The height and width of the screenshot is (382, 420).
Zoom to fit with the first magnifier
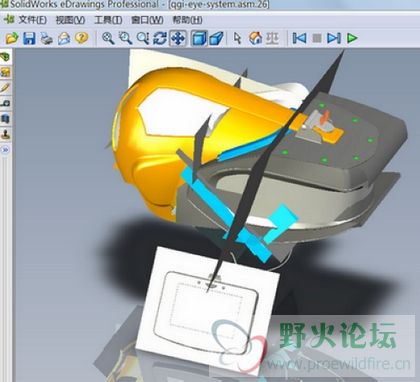108,38
